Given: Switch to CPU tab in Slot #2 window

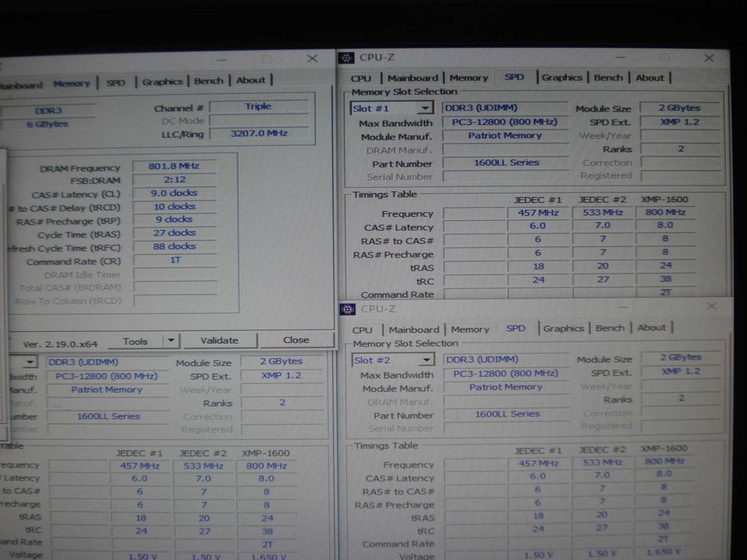Looking at the screenshot, I should click(362, 330).
